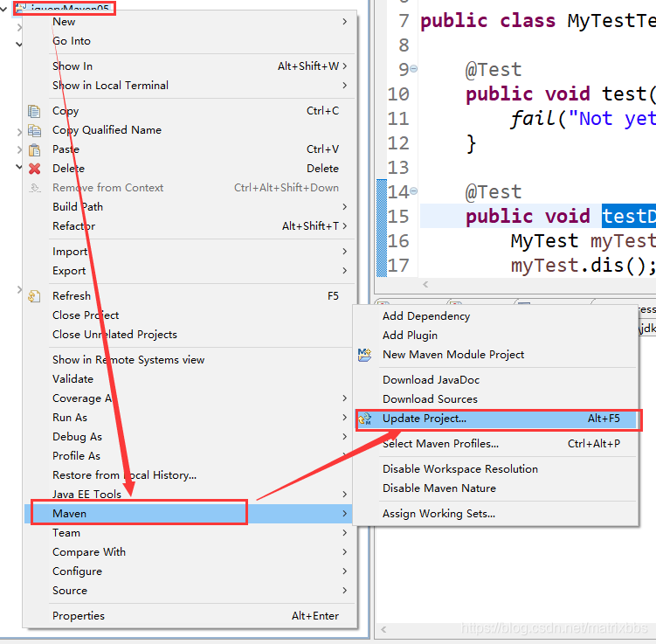Click the editor horizontal scrollbar left arrow
This screenshot has width=656, height=644.
[x=425, y=285]
